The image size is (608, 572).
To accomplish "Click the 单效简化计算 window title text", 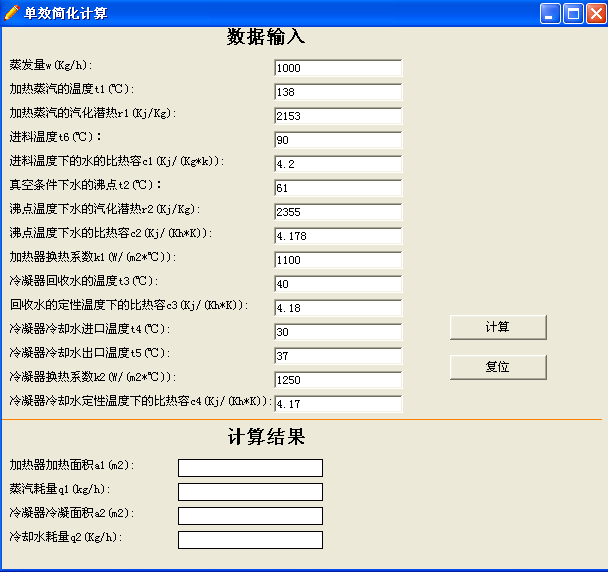I will pyautogui.click(x=66, y=14).
